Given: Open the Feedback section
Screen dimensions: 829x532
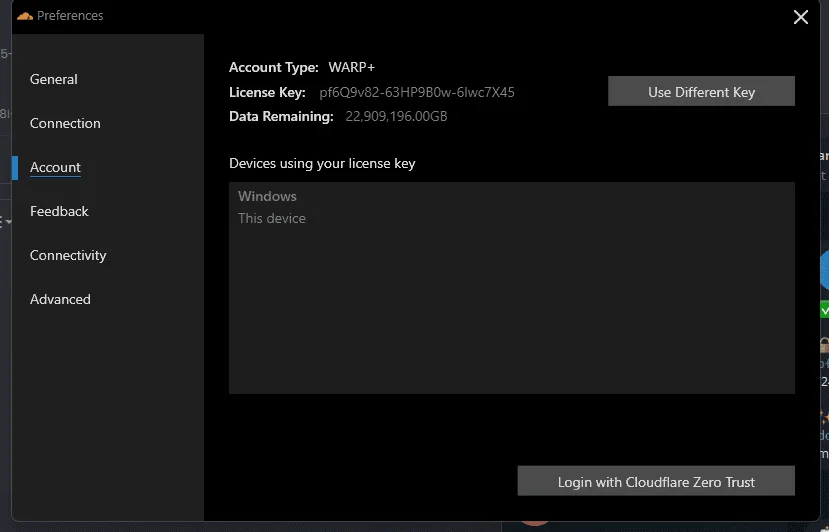Looking at the screenshot, I should pos(59,211).
